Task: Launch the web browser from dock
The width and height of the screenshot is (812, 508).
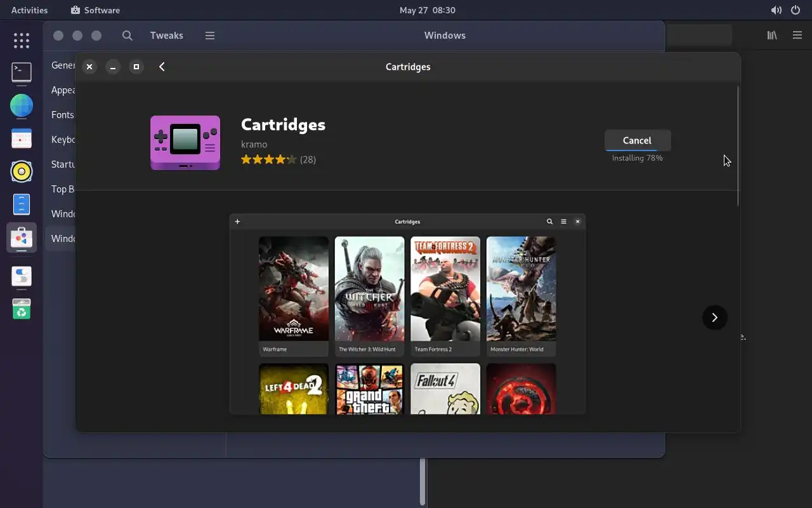Action: point(22,105)
